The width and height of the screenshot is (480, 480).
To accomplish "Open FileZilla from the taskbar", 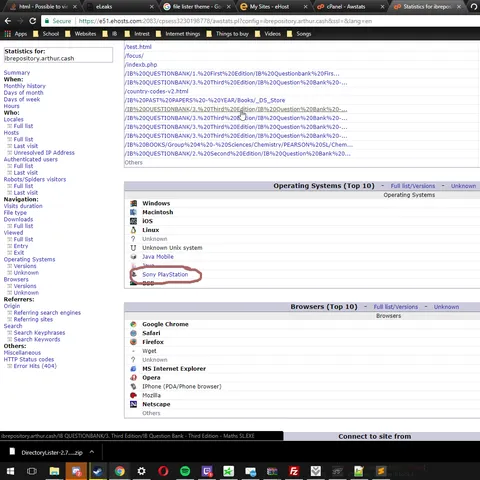I will (294, 471).
